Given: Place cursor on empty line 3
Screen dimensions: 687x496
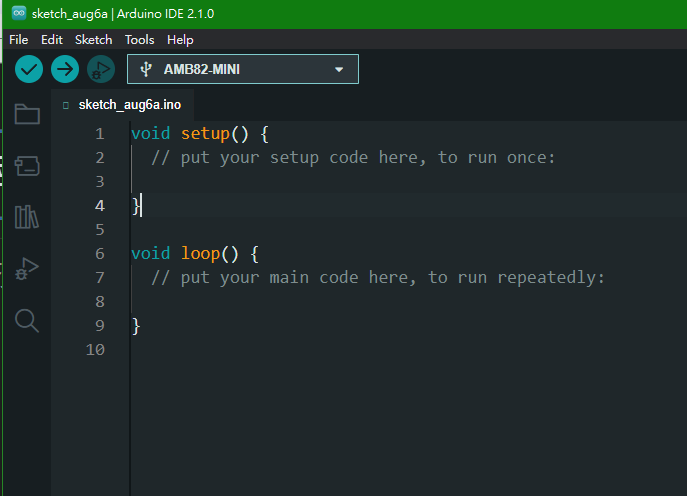Looking at the screenshot, I should pyautogui.click(x=407, y=181).
